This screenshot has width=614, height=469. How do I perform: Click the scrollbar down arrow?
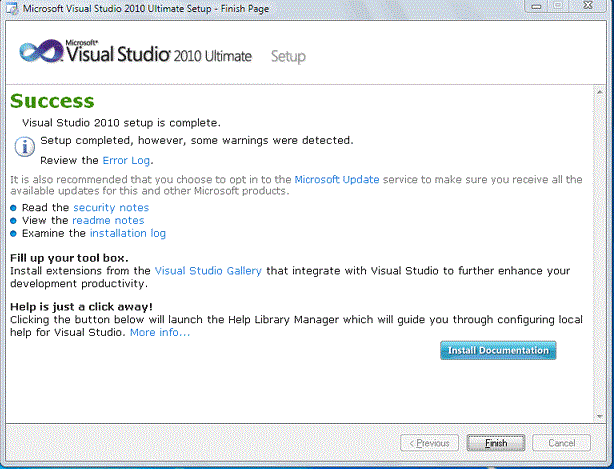(600, 416)
